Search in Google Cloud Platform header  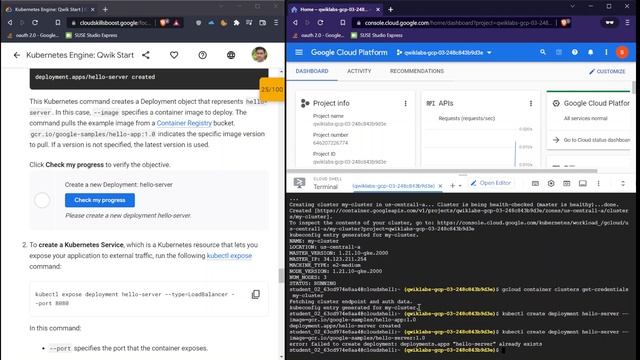click(543, 52)
